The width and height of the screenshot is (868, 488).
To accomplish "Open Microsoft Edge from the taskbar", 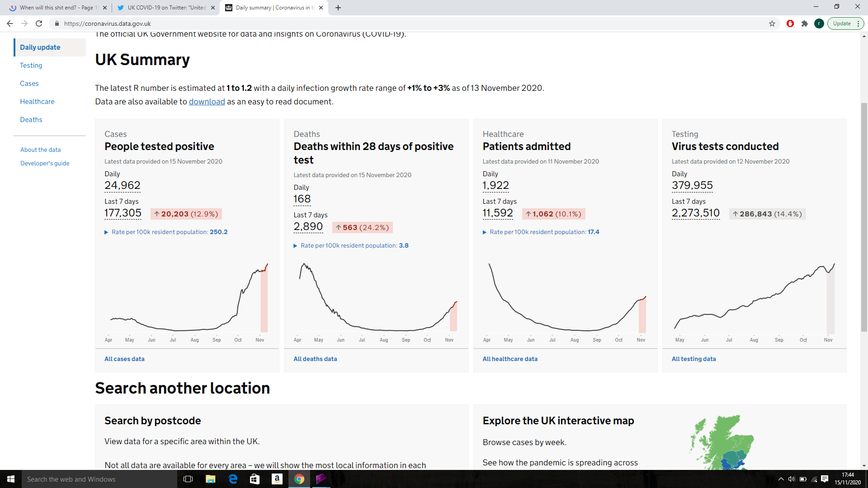I will click(233, 479).
